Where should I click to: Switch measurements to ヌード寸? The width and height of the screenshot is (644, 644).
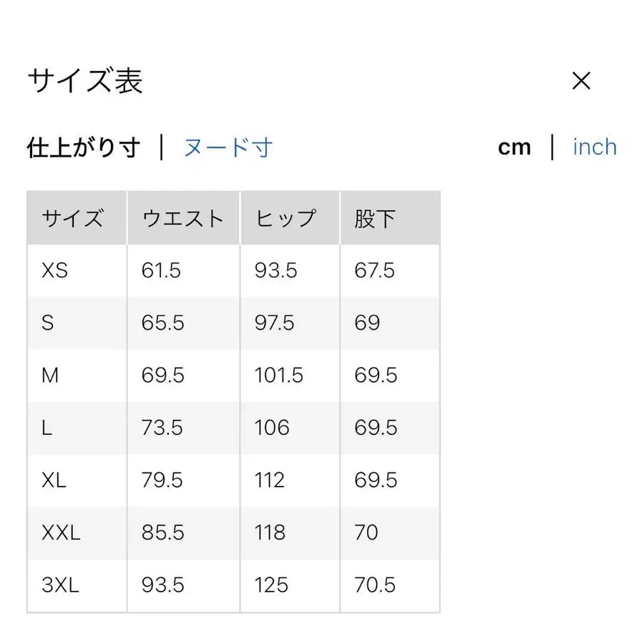pyautogui.click(x=228, y=147)
